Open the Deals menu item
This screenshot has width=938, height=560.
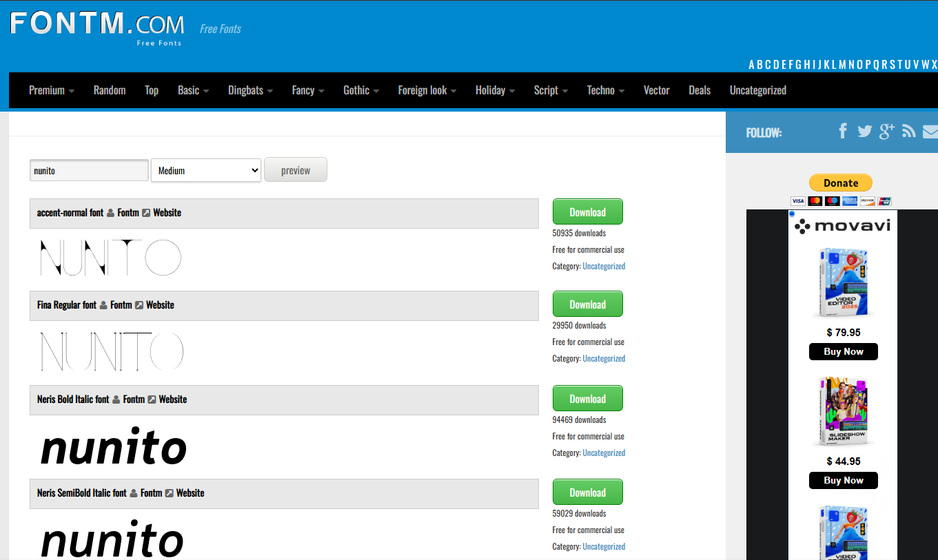click(x=700, y=90)
